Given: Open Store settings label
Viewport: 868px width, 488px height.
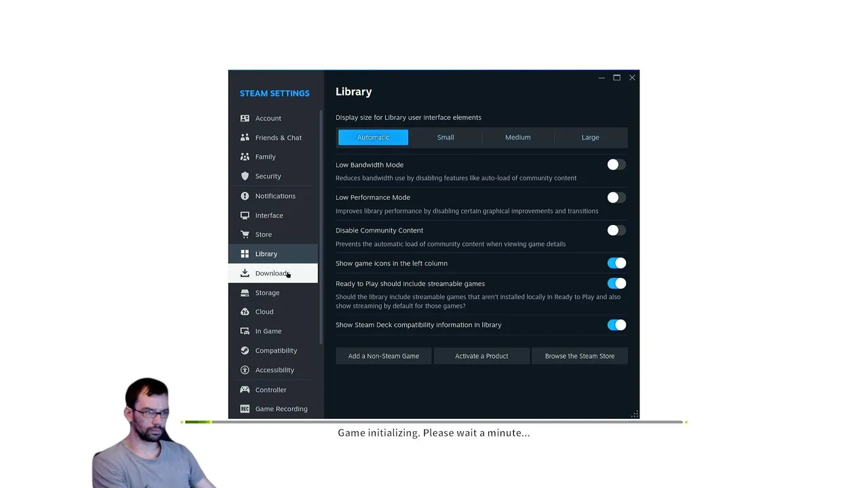Looking at the screenshot, I should [263, 235].
